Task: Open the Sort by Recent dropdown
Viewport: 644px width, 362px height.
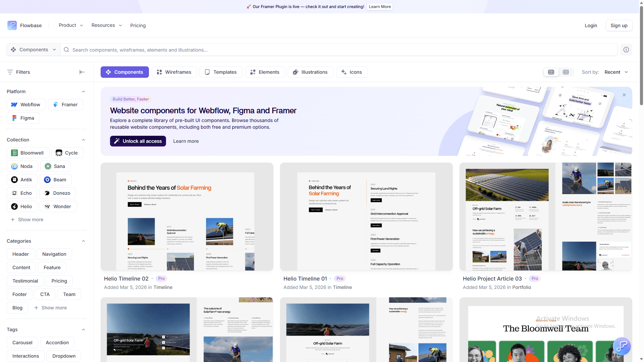Action: click(616, 72)
